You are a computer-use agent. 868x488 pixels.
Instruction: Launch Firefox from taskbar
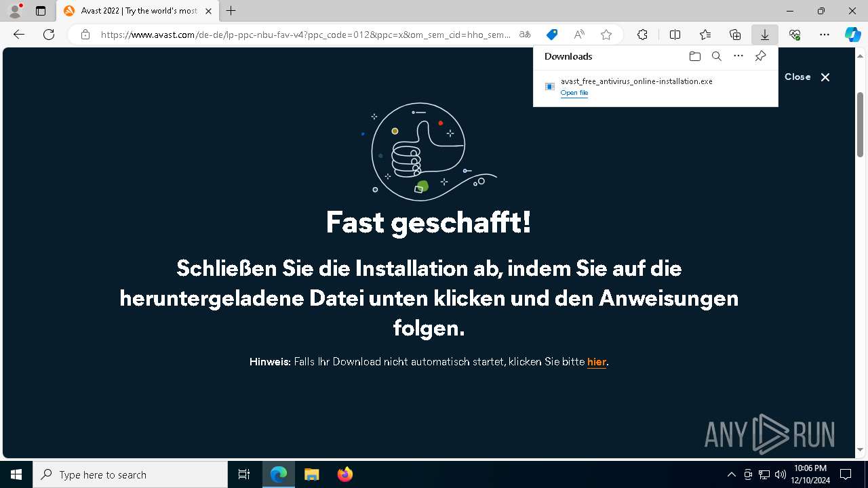345,474
